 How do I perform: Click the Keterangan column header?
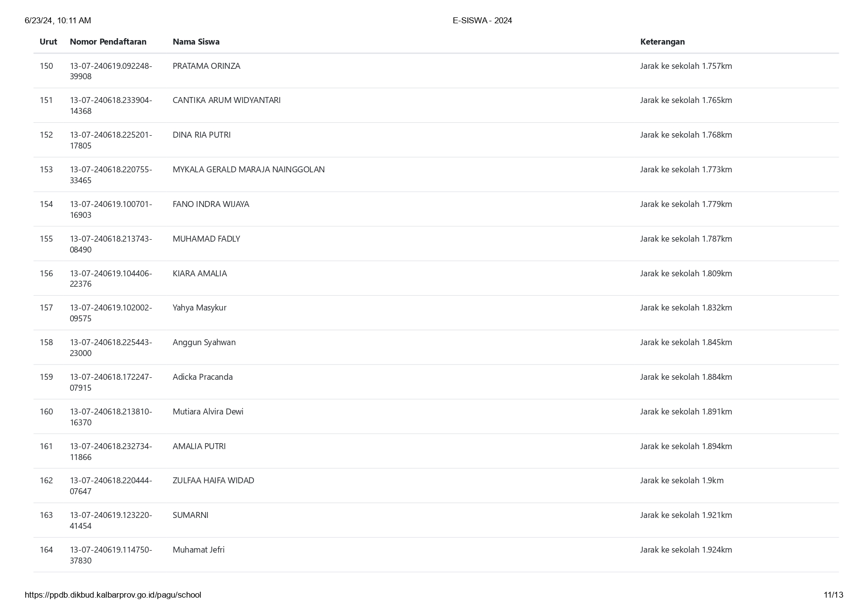662,42
